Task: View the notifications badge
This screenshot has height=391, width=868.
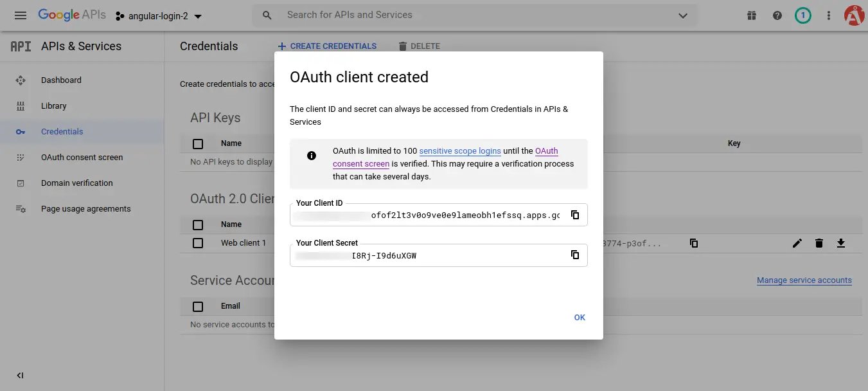Action: (802, 15)
